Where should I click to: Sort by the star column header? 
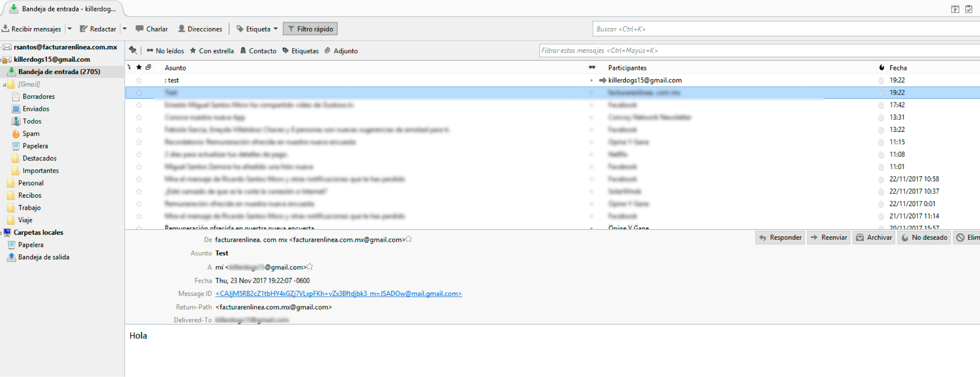point(139,67)
